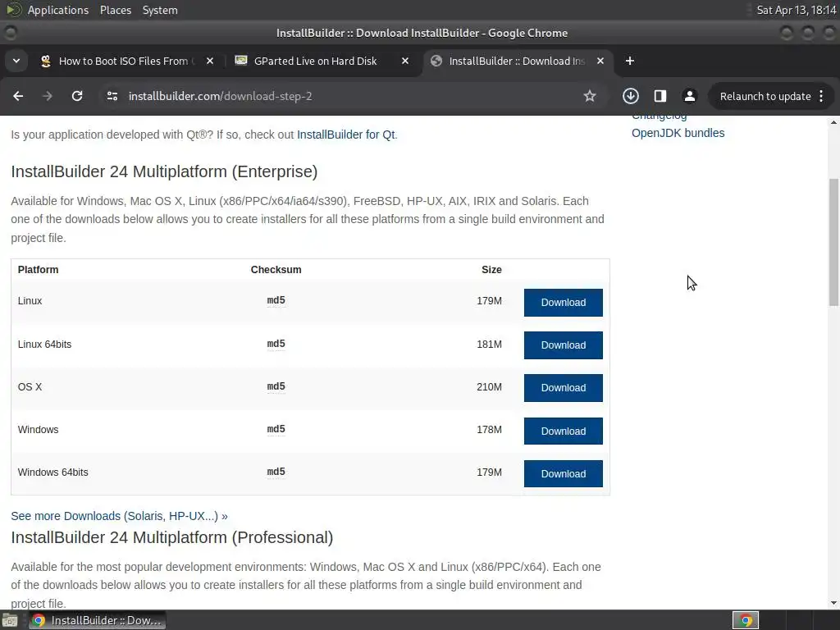Viewport: 840px width, 630px height.
Task: Select the InstallBuilder Download tab
Action: [518, 61]
